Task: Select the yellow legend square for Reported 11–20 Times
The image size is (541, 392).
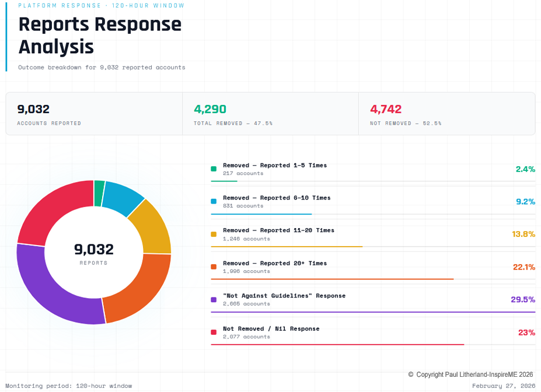Action: (214, 235)
